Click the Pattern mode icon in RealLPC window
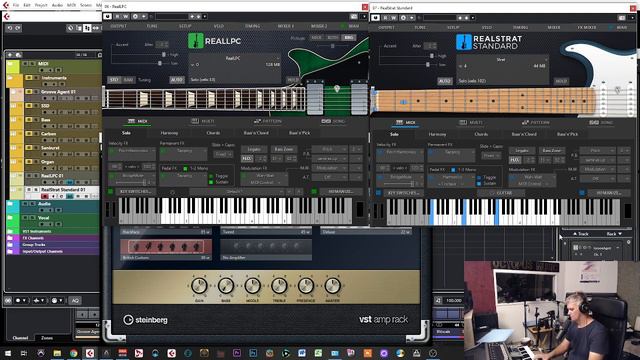Screen dimensions: 640x360 pos(257,121)
